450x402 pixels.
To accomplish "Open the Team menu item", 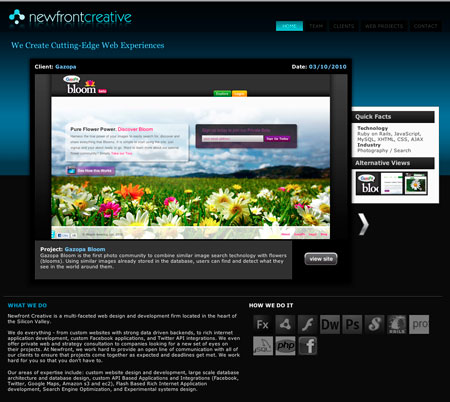I will [316, 26].
